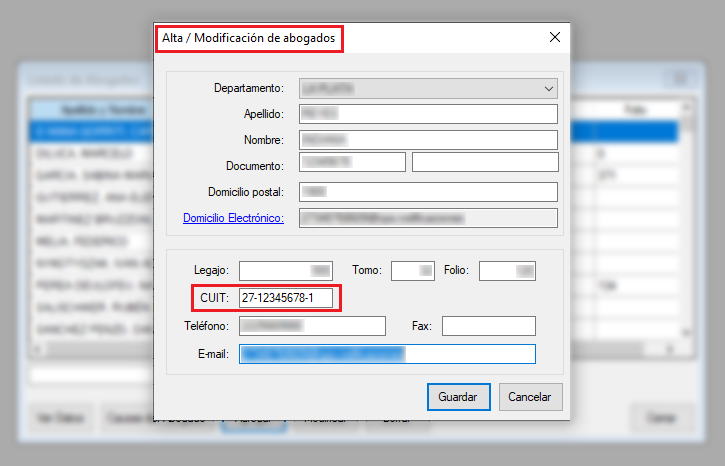Edit the Domicilio postal field
This screenshot has height=466, width=725.
[428, 192]
